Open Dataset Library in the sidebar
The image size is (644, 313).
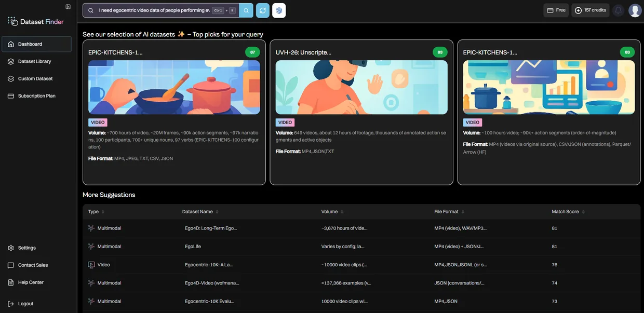[36, 61]
